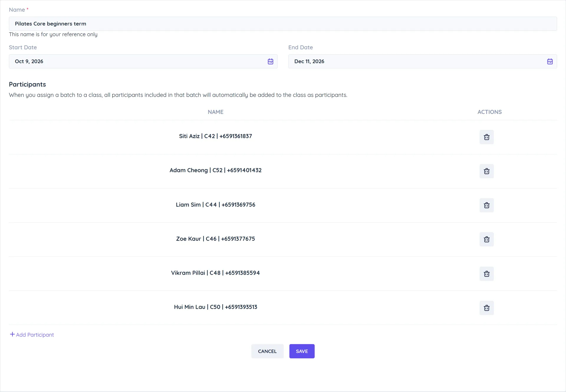Select text Vikram Pillai | C48 | +6591385594
This screenshot has height=392, width=566.
215,273
